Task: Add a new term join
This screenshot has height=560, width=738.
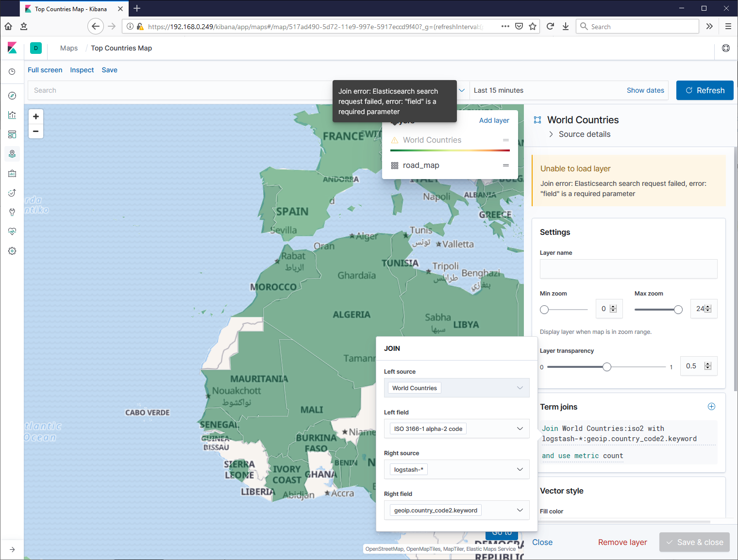Action: [711, 407]
